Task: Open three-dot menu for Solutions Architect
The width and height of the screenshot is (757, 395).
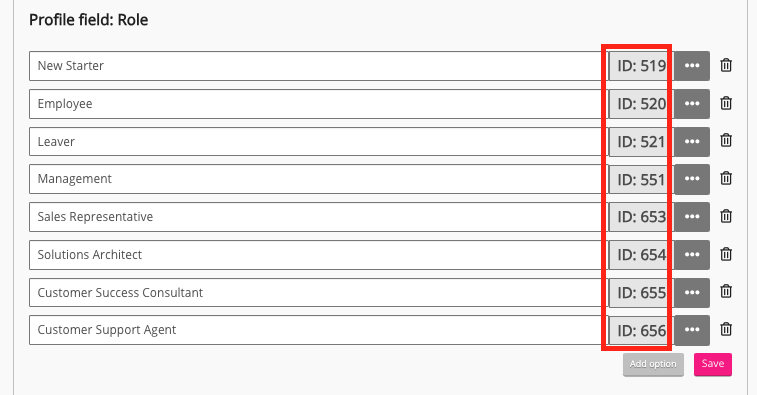Action: point(692,254)
